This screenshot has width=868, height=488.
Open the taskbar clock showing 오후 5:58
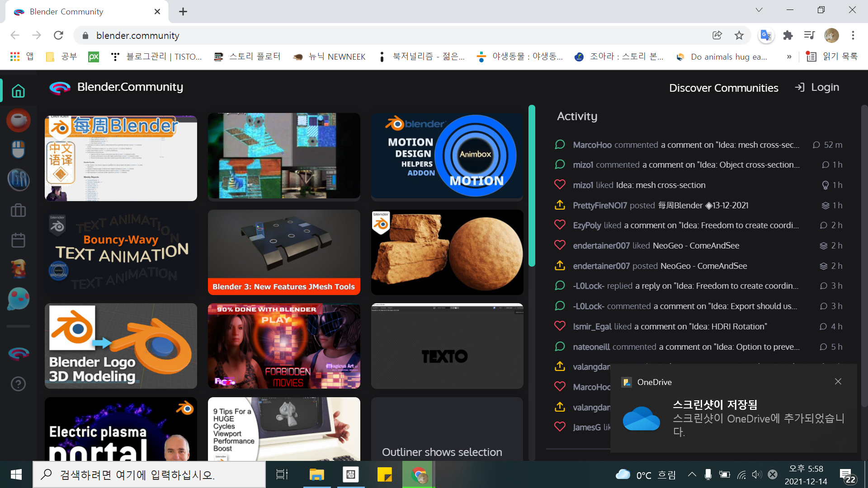[x=806, y=474]
